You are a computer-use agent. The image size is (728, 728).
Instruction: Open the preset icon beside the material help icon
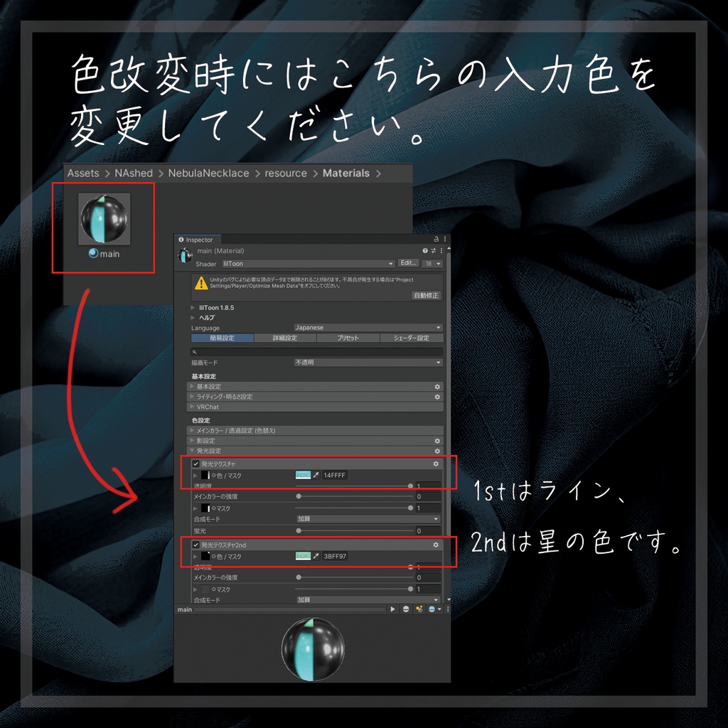pos(432,251)
